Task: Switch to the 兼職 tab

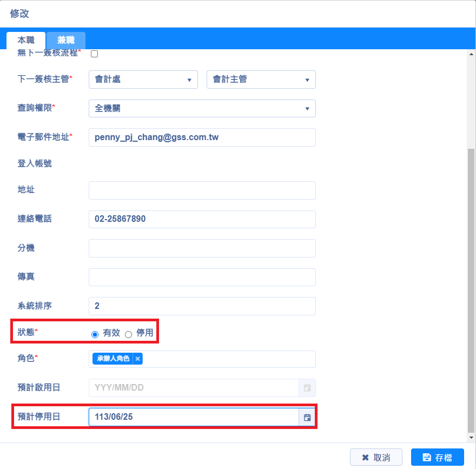Action: pos(65,41)
